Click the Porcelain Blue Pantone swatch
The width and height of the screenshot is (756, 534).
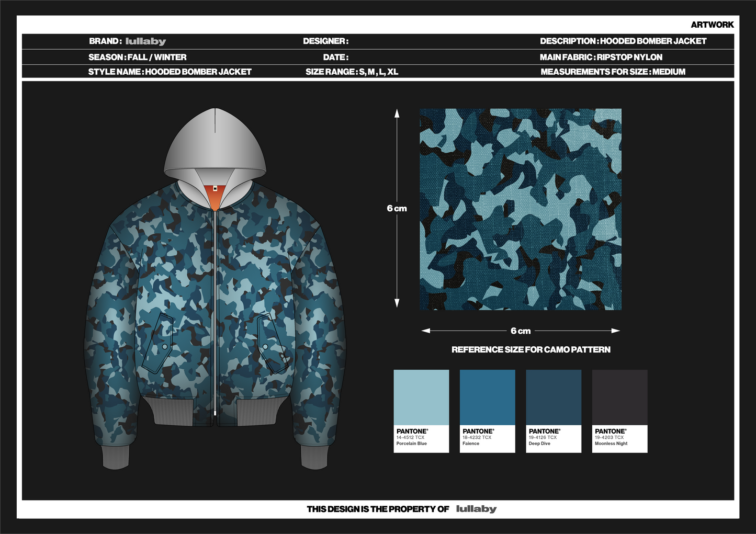421,411
